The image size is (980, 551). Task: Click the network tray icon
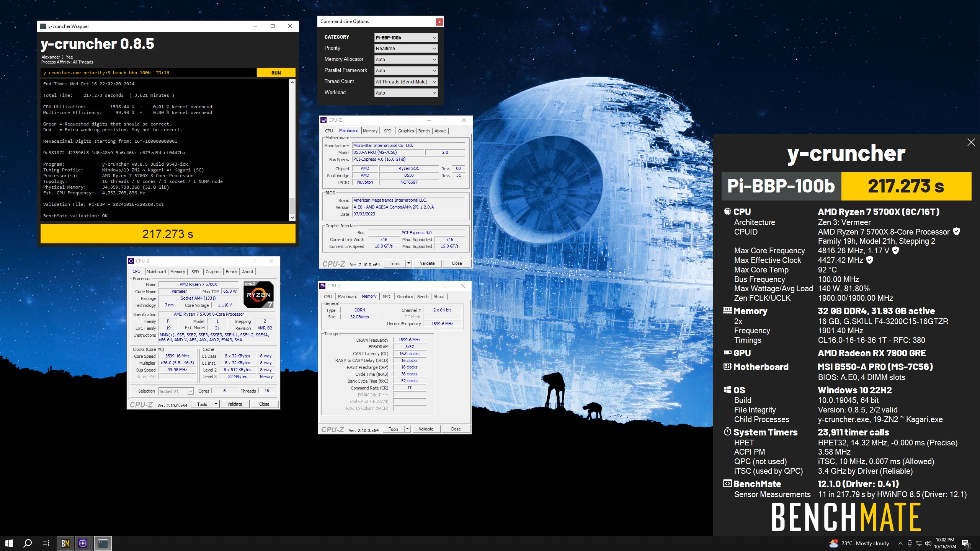tap(919, 543)
